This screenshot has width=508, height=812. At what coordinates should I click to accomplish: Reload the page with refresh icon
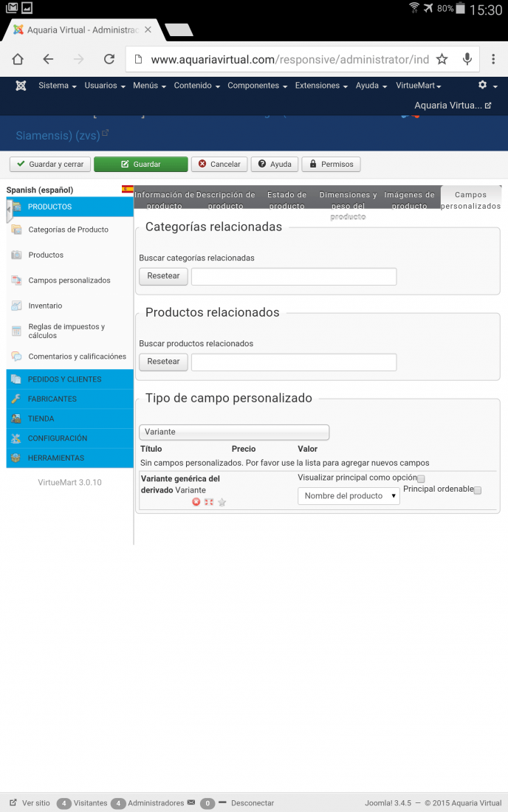click(109, 59)
